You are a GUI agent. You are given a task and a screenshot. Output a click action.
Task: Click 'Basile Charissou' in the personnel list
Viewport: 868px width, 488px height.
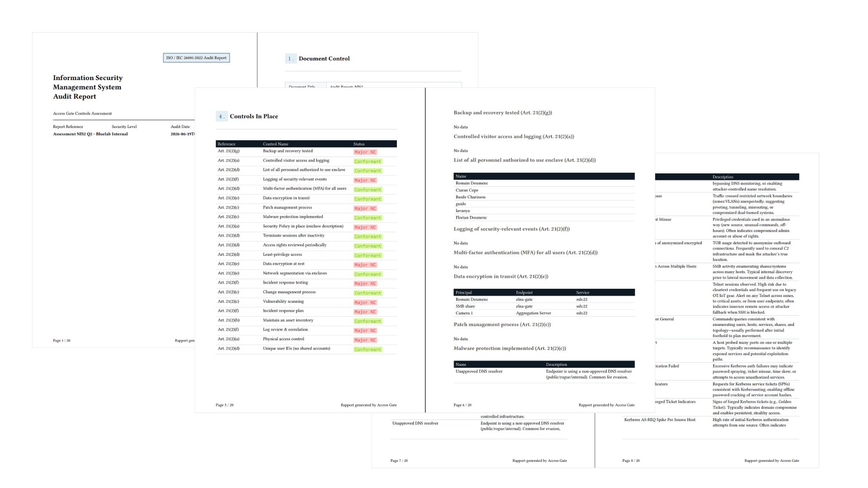(x=471, y=197)
